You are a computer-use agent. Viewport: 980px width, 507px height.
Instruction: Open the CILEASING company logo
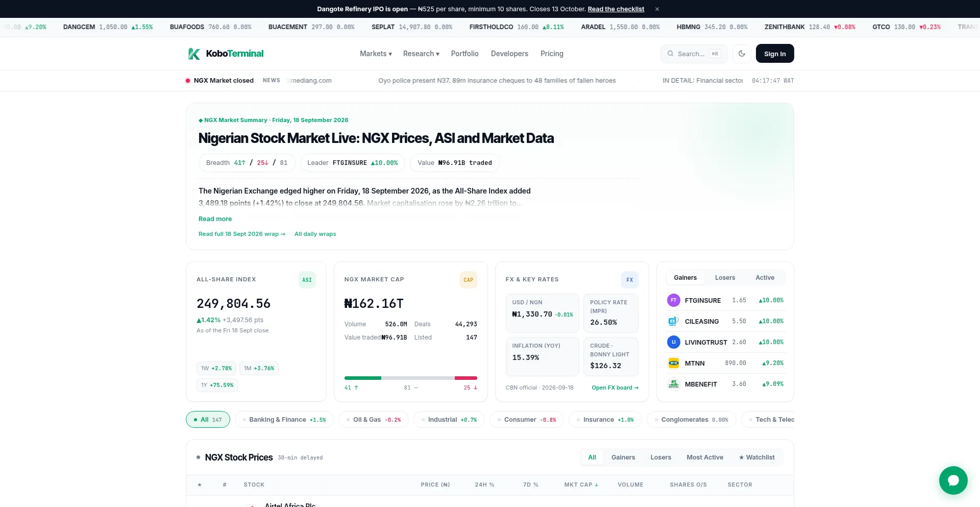673,321
